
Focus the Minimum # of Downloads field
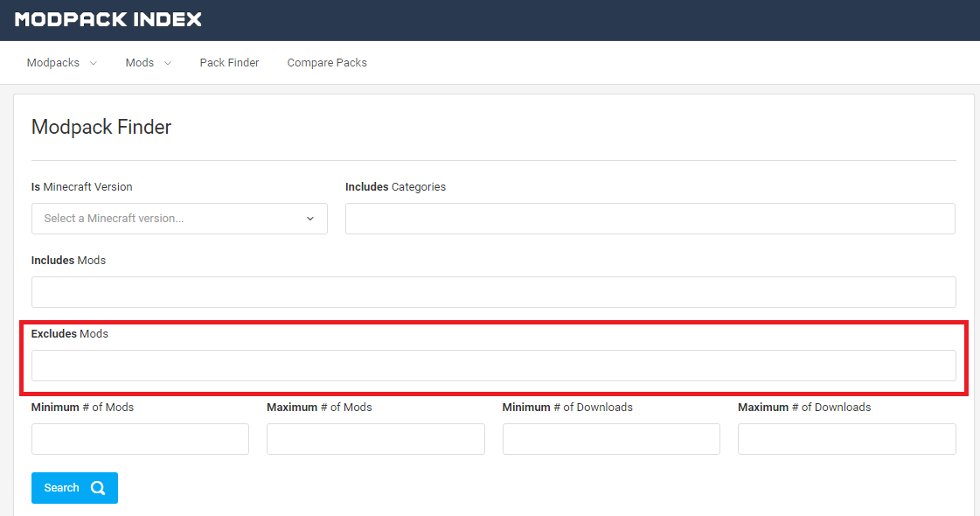tap(611, 439)
